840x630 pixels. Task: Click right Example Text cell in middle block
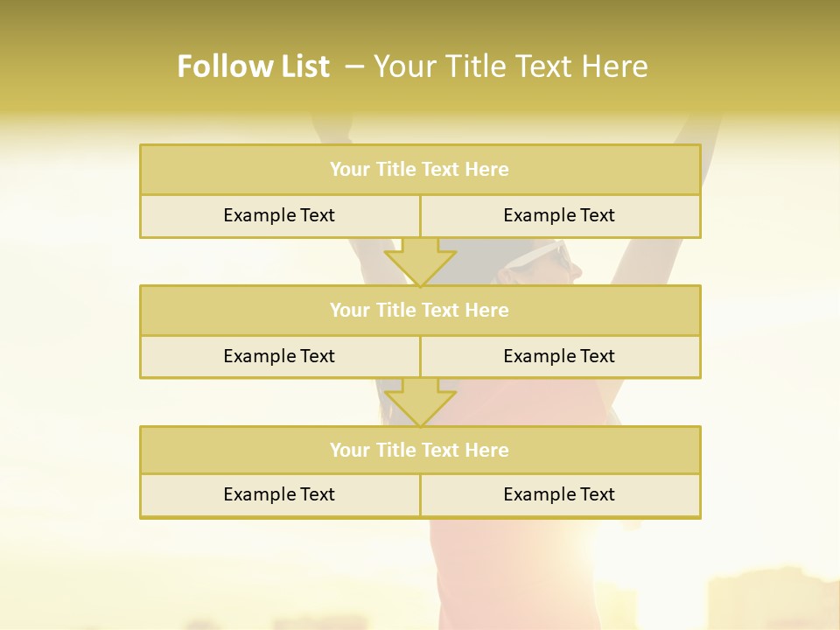pyautogui.click(x=559, y=356)
